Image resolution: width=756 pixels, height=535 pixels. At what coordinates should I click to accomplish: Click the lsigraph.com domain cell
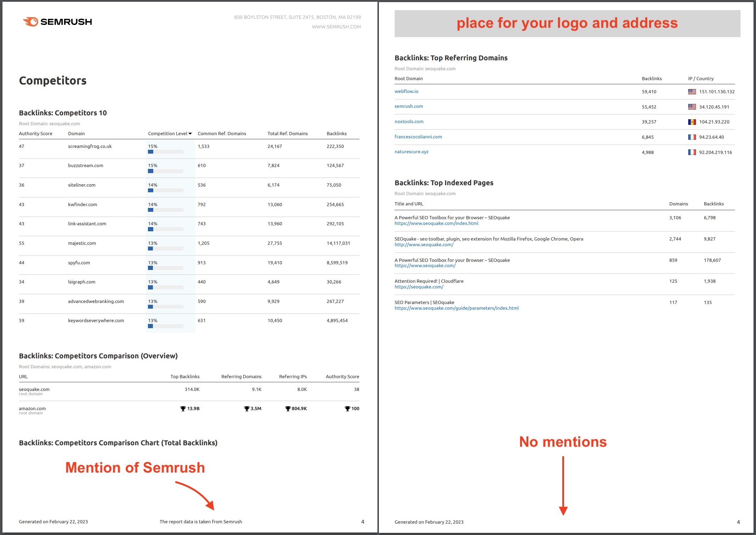click(82, 282)
